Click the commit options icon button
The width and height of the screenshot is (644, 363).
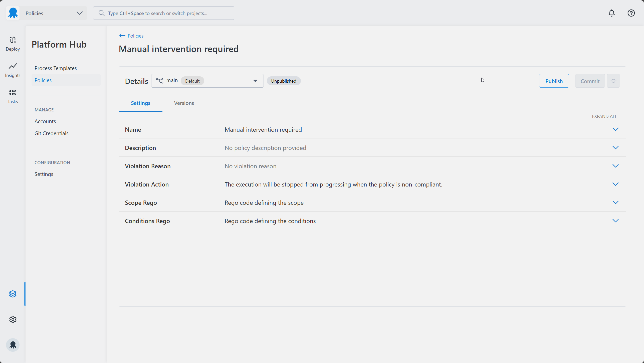pyautogui.click(x=613, y=81)
